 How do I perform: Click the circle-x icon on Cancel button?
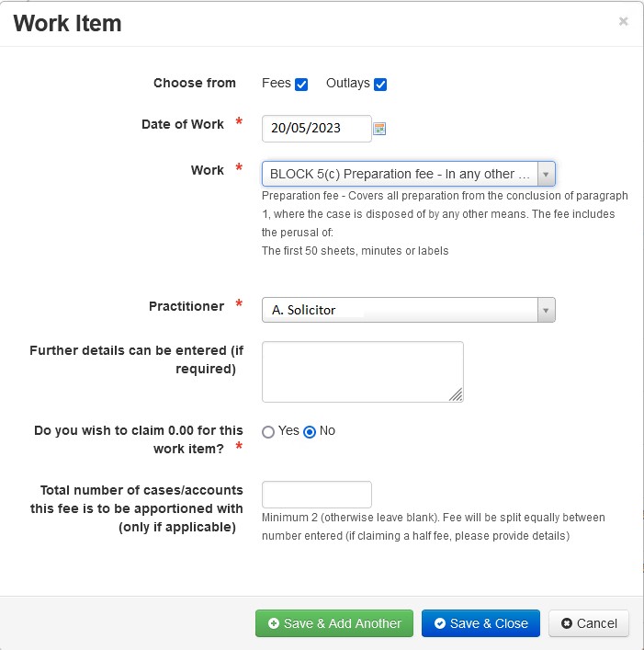567,623
